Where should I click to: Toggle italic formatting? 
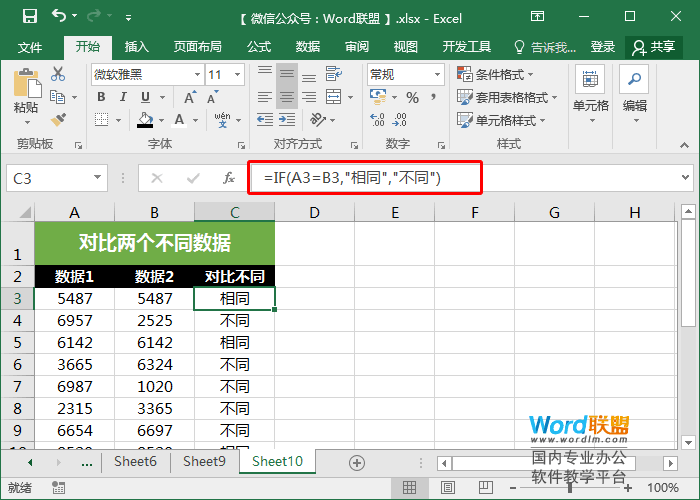(123, 97)
